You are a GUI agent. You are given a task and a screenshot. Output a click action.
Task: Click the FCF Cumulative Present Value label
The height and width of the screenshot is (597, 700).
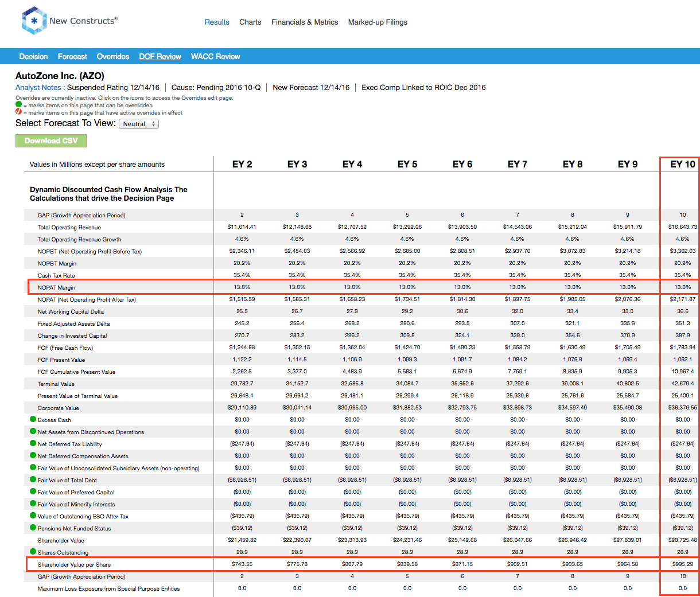[x=76, y=372]
